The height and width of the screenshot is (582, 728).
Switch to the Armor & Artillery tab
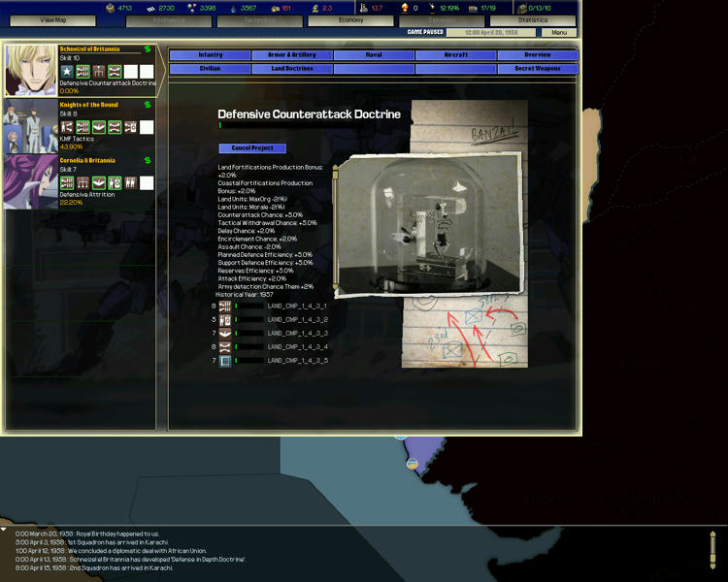coord(291,55)
